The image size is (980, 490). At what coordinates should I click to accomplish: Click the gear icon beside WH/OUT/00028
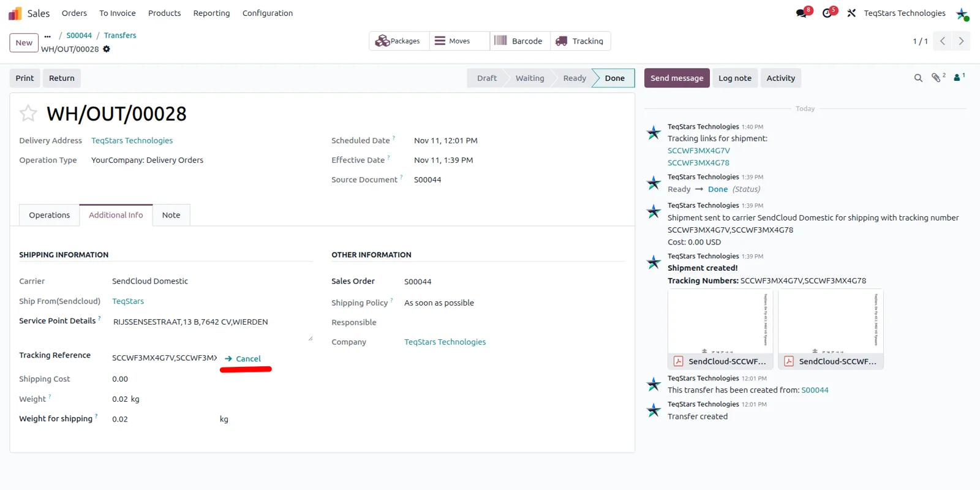[x=107, y=49]
